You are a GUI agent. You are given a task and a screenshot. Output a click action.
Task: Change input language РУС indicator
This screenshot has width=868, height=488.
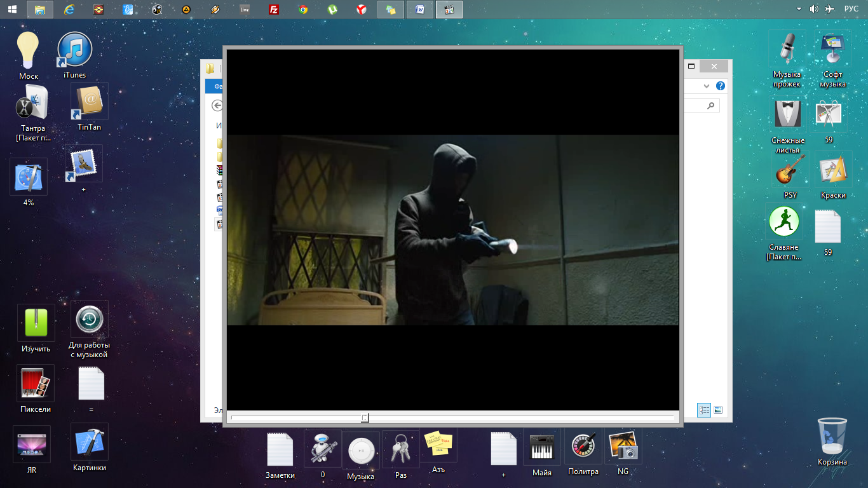851,9
